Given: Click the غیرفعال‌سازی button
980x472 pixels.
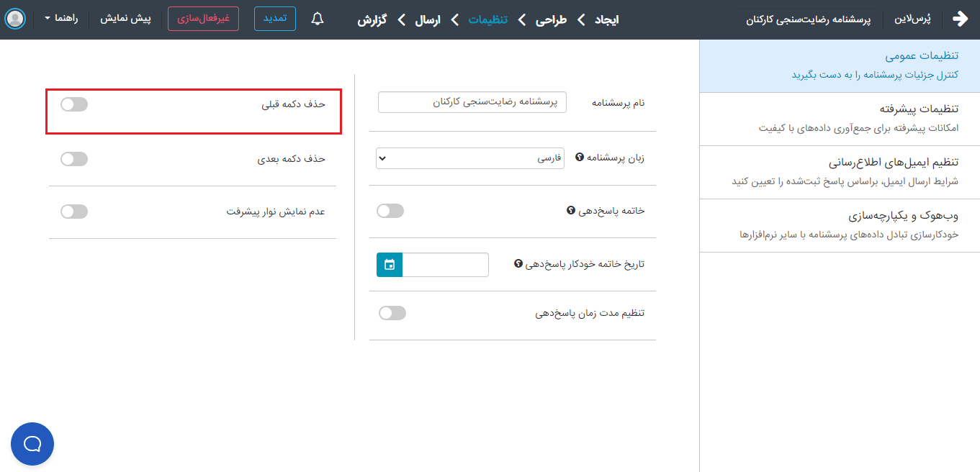Looking at the screenshot, I should (203, 19).
